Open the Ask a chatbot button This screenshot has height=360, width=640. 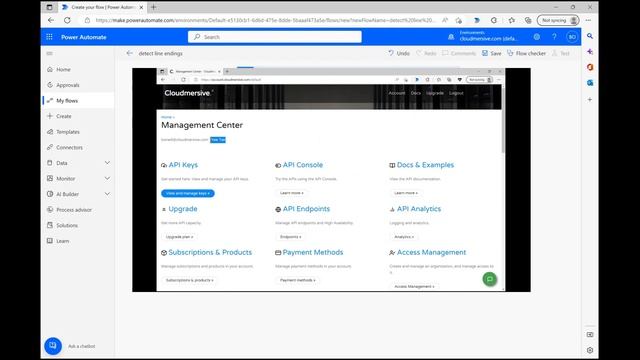coord(53,346)
